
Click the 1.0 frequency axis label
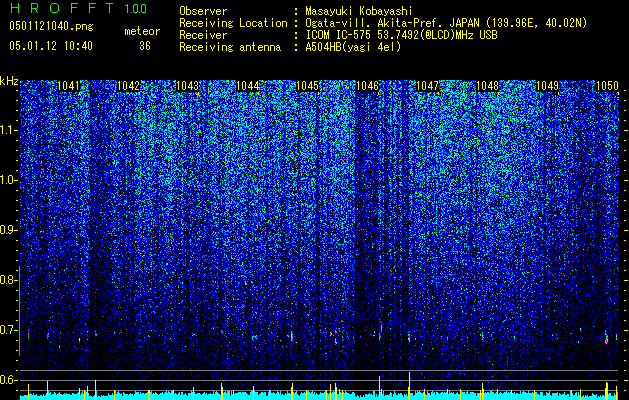(8, 180)
